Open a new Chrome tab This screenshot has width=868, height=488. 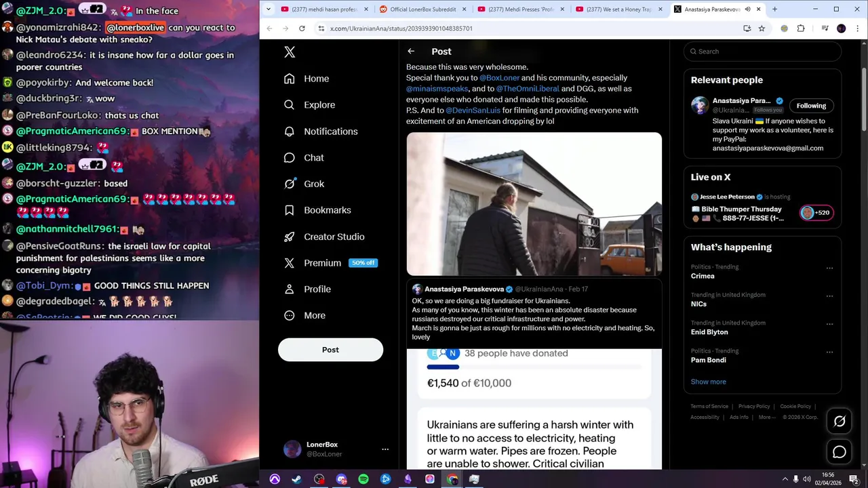[774, 9]
